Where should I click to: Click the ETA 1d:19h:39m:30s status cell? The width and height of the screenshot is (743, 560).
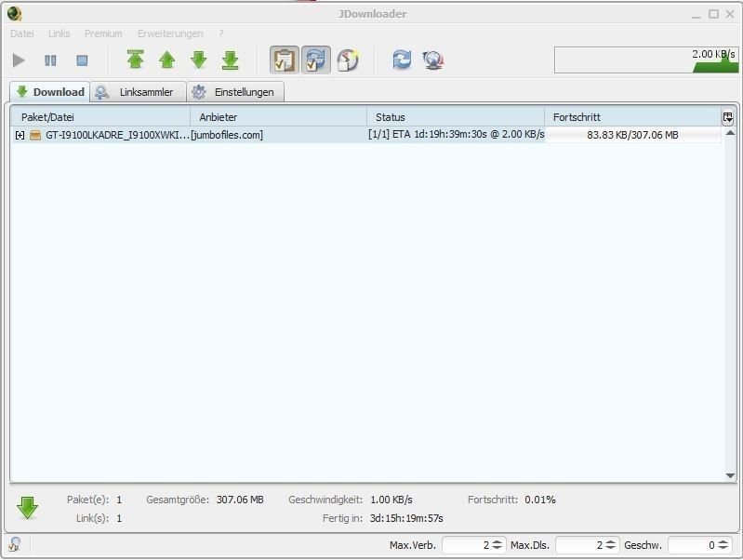coord(456,134)
